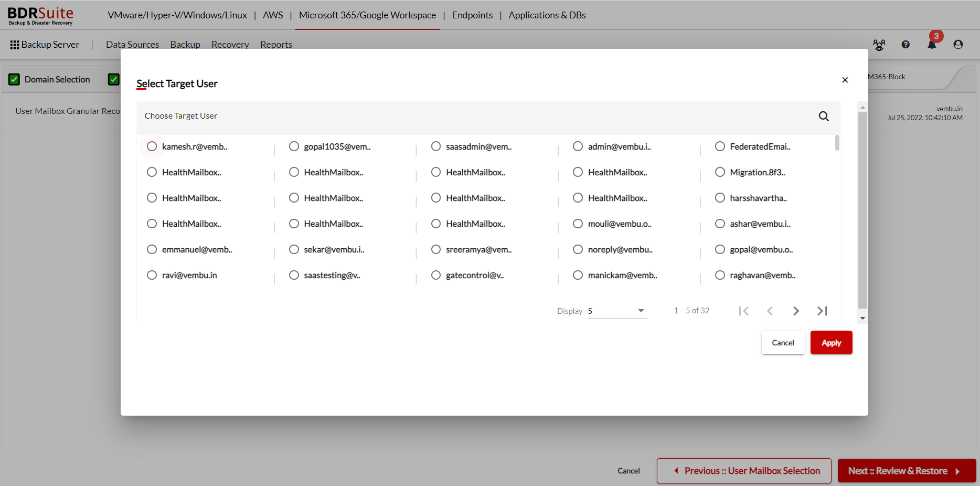The height and width of the screenshot is (486, 980).
Task: Select gopal@vembu.o.. radio button
Action: coord(720,249)
